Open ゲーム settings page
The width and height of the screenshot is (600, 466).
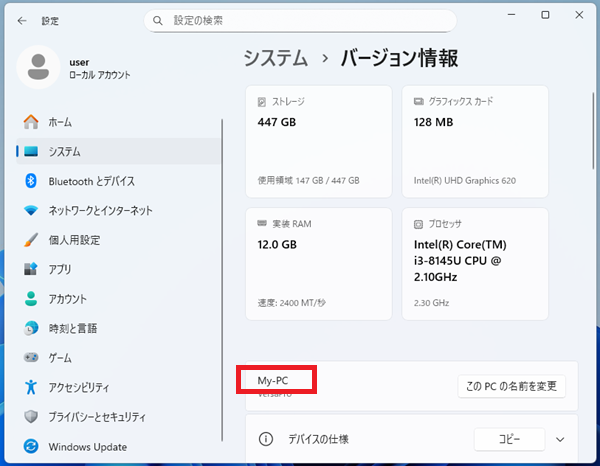click(118, 358)
